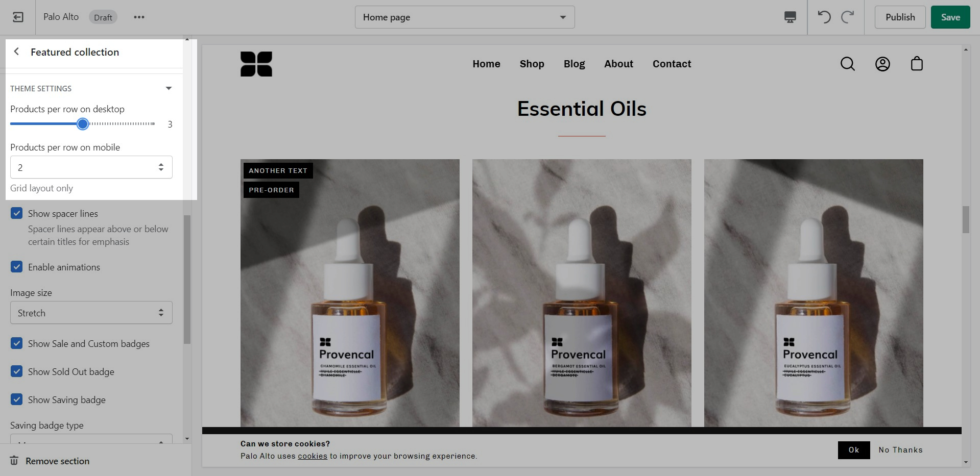Open the Image size Stretch dropdown

pos(91,313)
